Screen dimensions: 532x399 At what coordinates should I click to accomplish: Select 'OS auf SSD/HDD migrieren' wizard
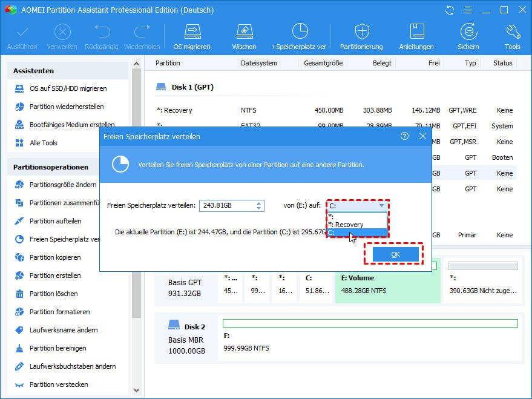coord(68,88)
